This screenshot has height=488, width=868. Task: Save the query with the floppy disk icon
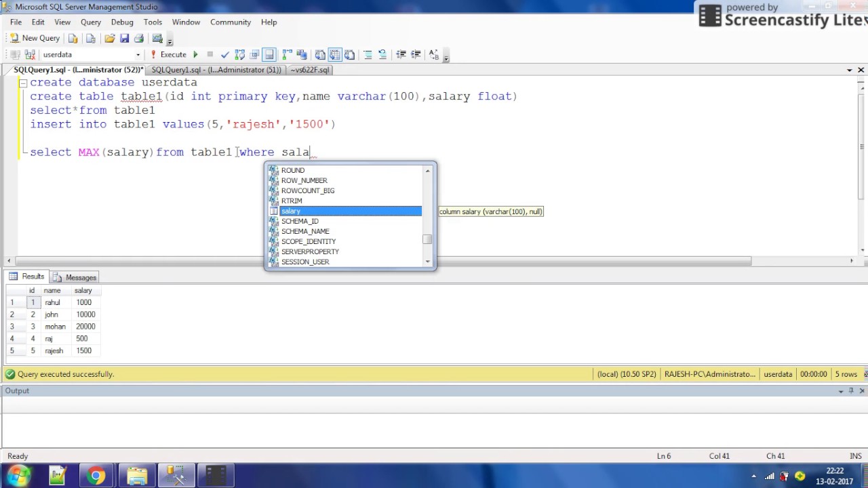pyautogui.click(x=124, y=39)
